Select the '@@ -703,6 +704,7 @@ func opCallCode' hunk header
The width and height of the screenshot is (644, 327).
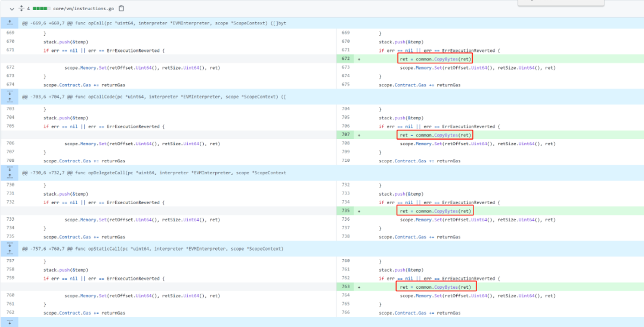coord(154,97)
